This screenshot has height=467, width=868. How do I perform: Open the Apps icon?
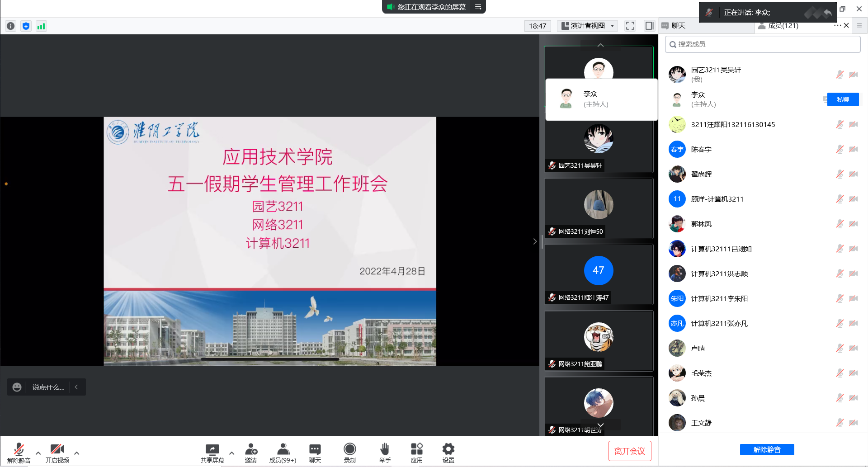pyautogui.click(x=417, y=449)
